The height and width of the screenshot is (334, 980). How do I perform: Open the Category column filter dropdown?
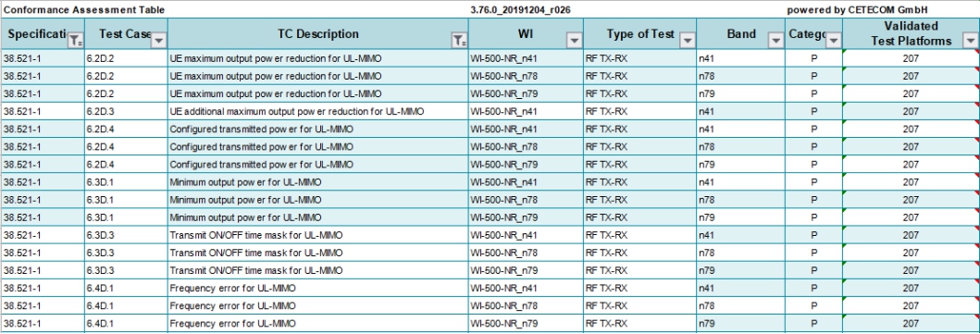pos(835,41)
